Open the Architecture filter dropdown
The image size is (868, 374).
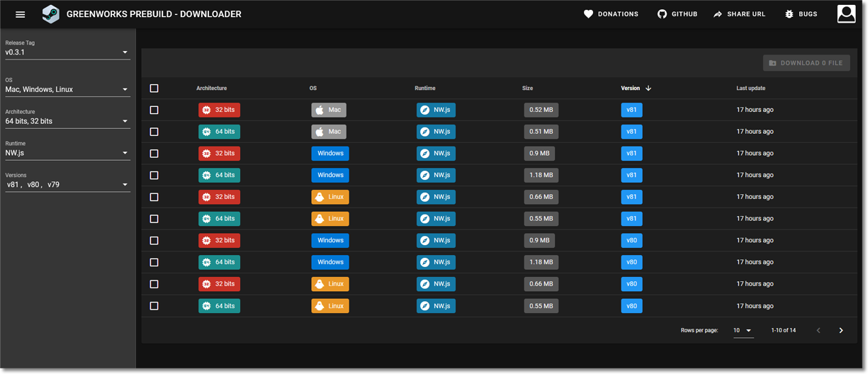pyautogui.click(x=67, y=121)
